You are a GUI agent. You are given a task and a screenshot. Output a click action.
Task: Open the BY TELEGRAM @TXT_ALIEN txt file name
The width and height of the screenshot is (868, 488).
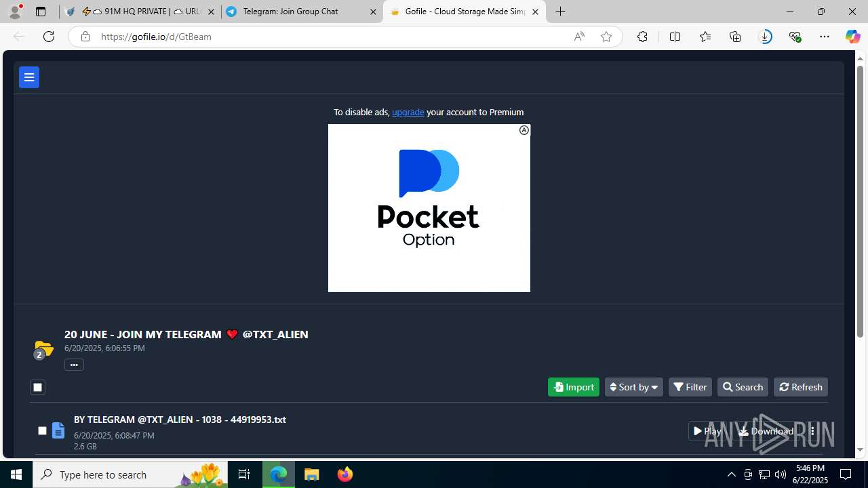click(180, 420)
